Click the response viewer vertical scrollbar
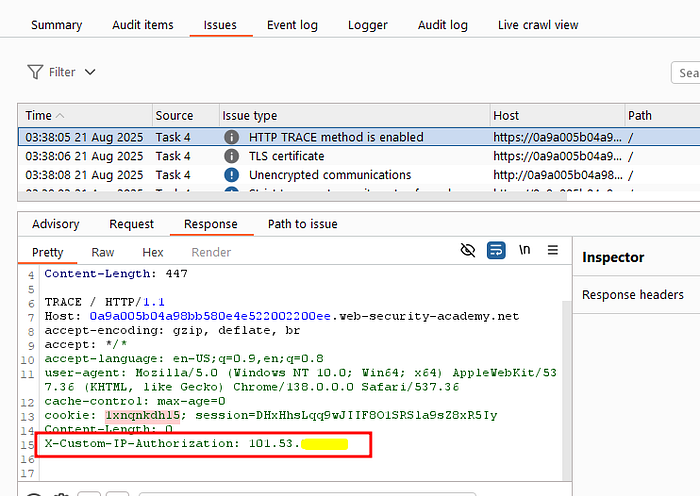Viewport: 700px width, 496px height. pos(567,391)
